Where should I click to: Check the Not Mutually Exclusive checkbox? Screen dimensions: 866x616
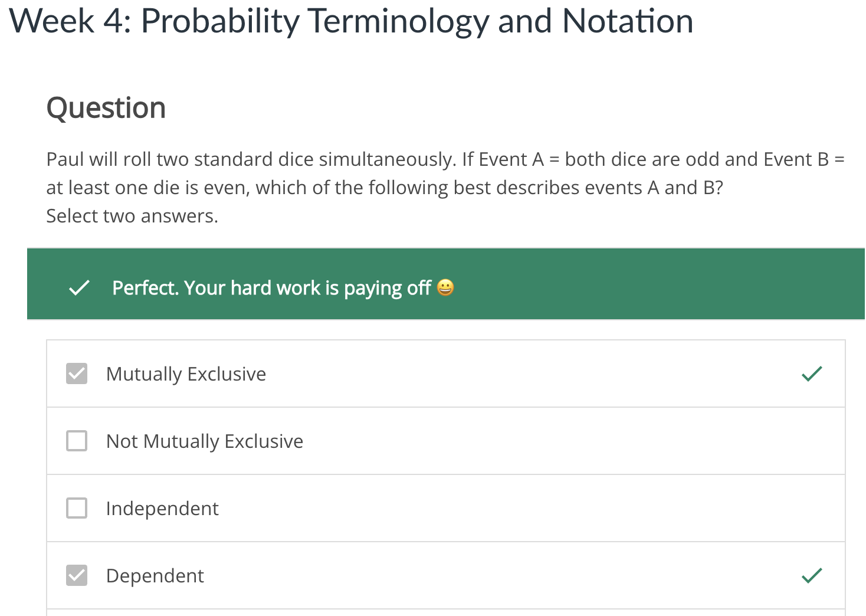point(77,441)
